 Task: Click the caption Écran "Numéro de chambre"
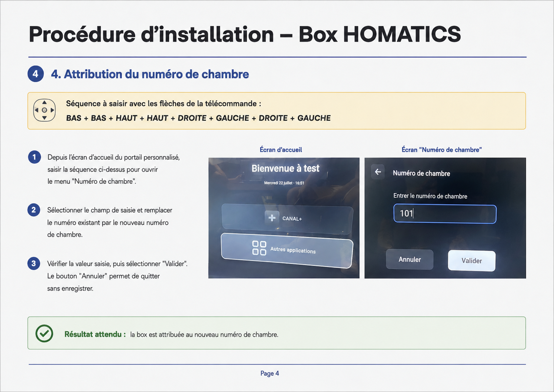pos(441,150)
